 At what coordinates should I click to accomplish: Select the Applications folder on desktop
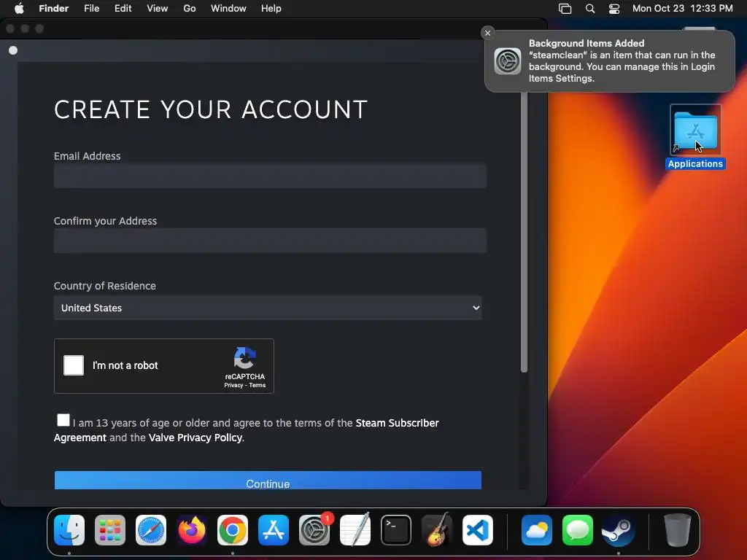point(695,136)
